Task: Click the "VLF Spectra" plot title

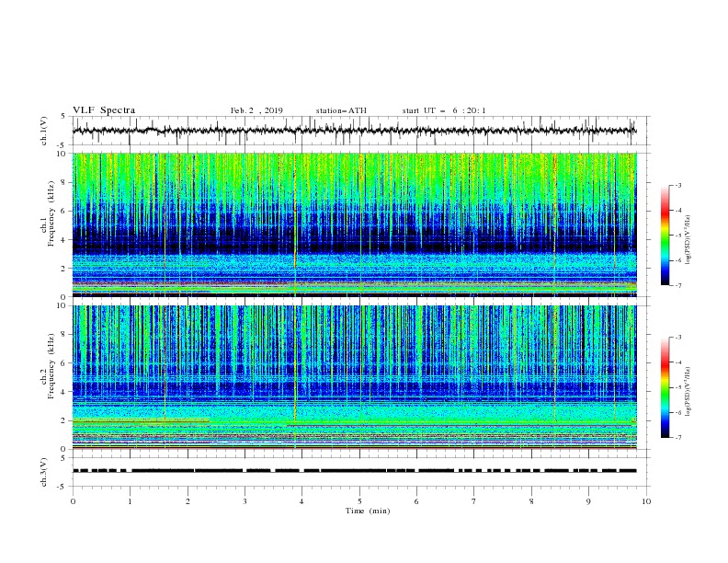Action: [104, 110]
